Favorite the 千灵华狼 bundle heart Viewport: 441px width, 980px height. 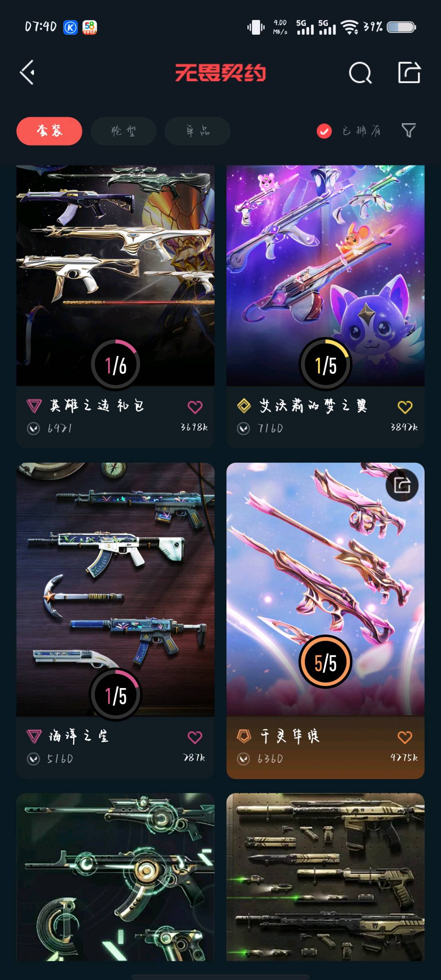click(405, 737)
